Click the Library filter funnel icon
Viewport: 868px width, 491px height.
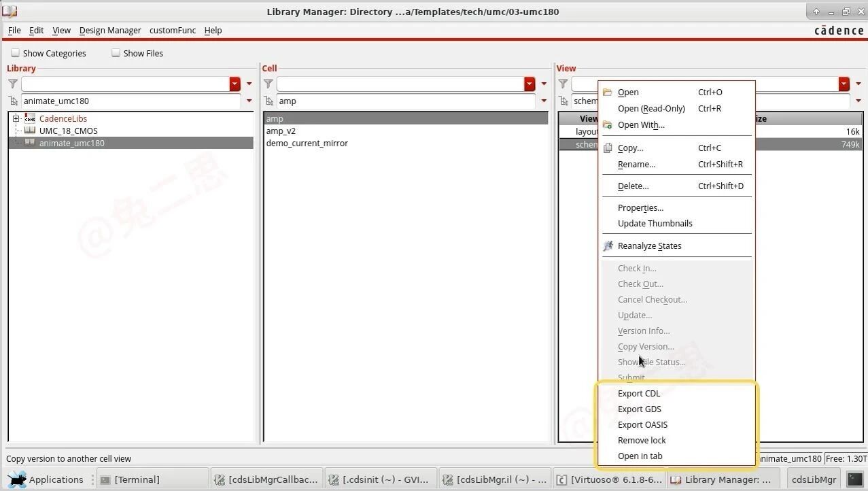tap(13, 84)
